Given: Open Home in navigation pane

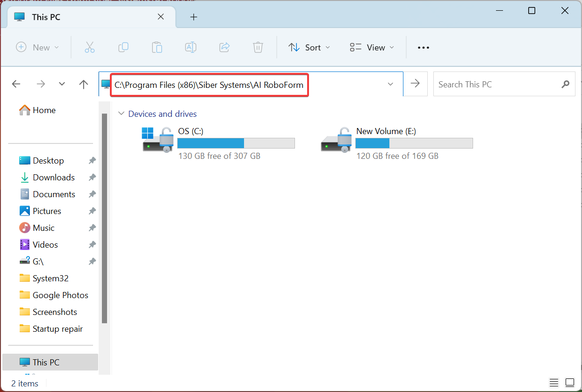Looking at the screenshot, I should [x=37, y=110].
